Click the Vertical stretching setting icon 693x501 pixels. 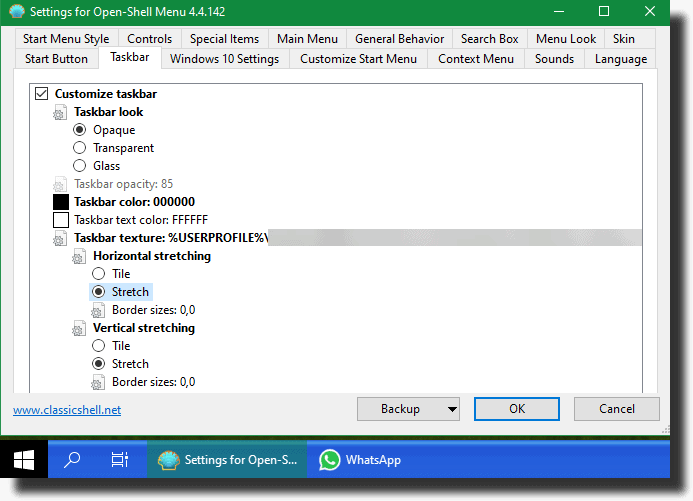pos(79,328)
